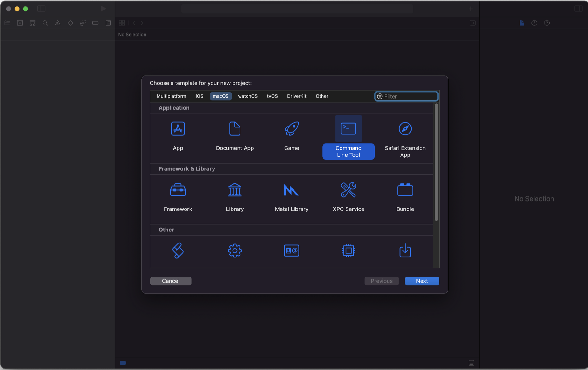
Task: Open the Symbol navigator icon
Action: (x=32, y=23)
